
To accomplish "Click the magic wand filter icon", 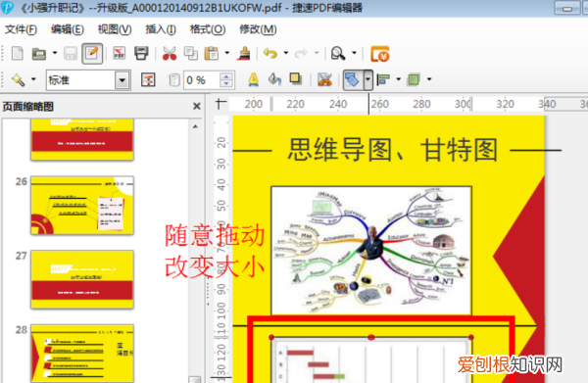I will (18, 79).
